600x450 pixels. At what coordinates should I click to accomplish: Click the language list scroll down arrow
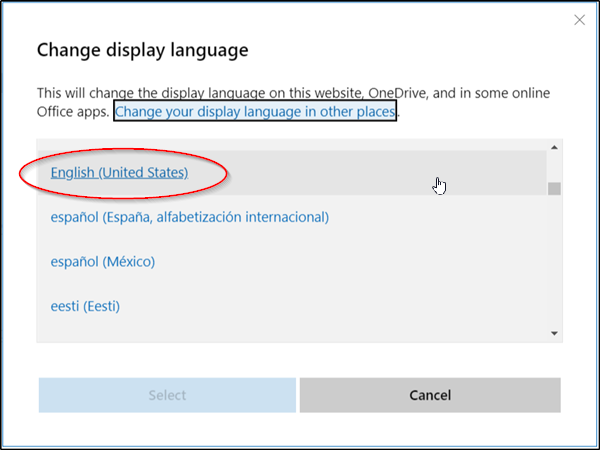pyautogui.click(x=554, y=333)
